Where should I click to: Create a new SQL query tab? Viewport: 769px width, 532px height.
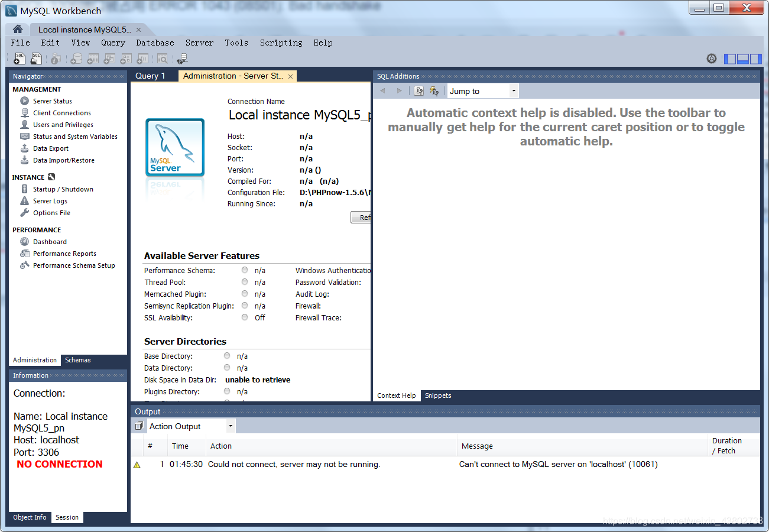[18, 58]
